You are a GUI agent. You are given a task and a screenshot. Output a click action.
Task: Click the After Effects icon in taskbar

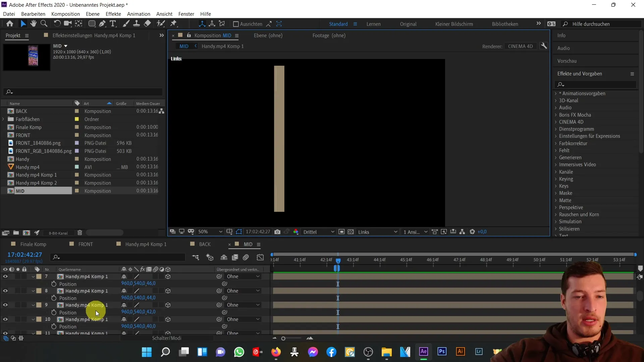[x=423, y=352]
